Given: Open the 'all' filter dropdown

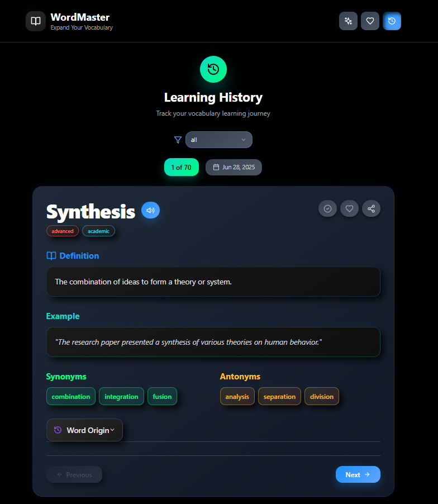Looking at the screenshot, I should point(219,140).
